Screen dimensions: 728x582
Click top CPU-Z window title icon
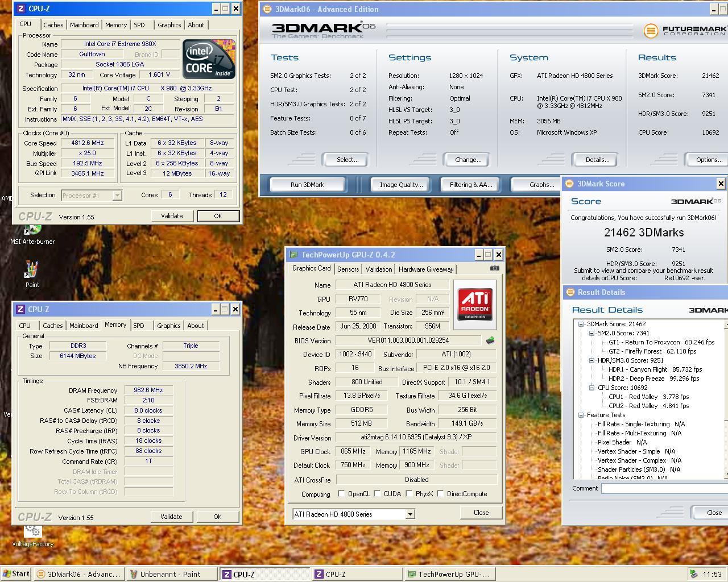pyautogui.click(x=20, y=9)
